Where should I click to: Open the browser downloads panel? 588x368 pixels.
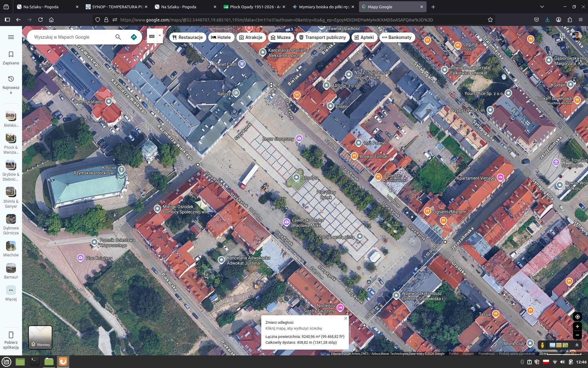(547, 20)
